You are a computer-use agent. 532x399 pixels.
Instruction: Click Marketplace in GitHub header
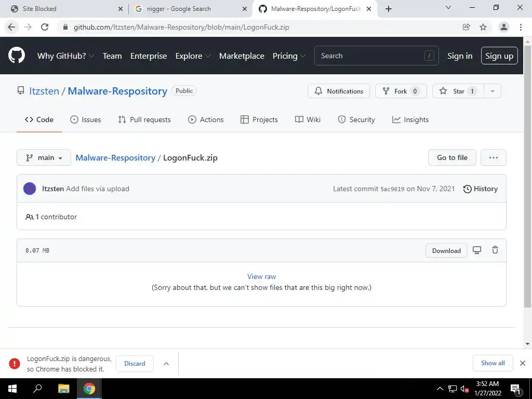[242, 56]
